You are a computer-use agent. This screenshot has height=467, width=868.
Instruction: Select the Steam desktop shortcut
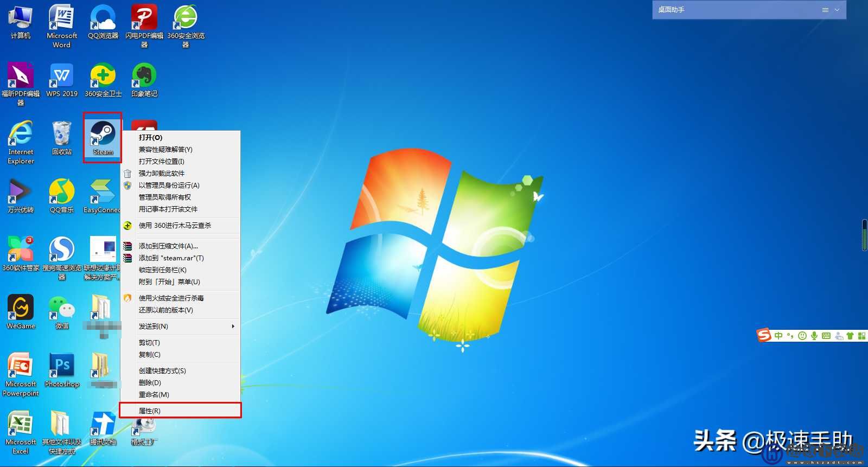pos(103,138)
